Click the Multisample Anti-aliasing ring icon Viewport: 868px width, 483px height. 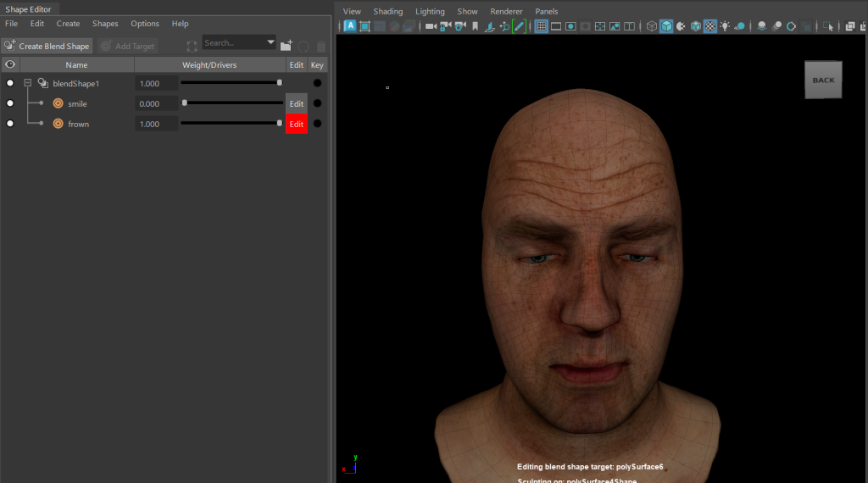[791, 26]
